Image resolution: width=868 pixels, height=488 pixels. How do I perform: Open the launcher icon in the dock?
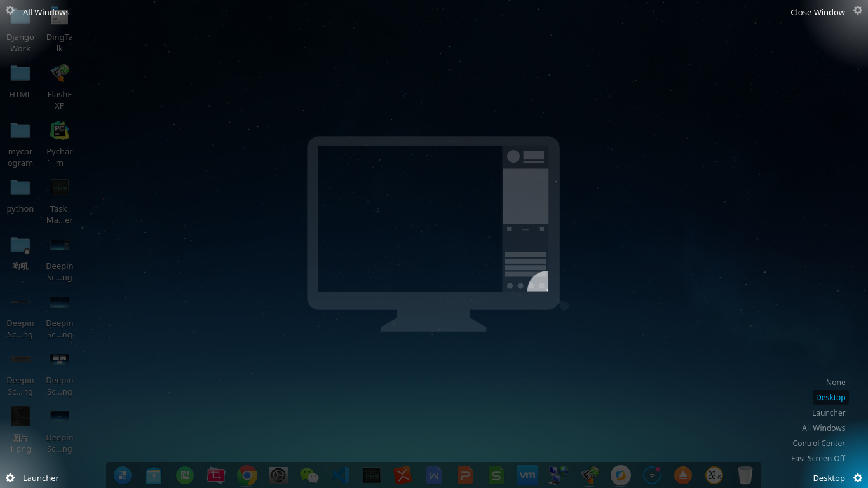click(123, 475)
